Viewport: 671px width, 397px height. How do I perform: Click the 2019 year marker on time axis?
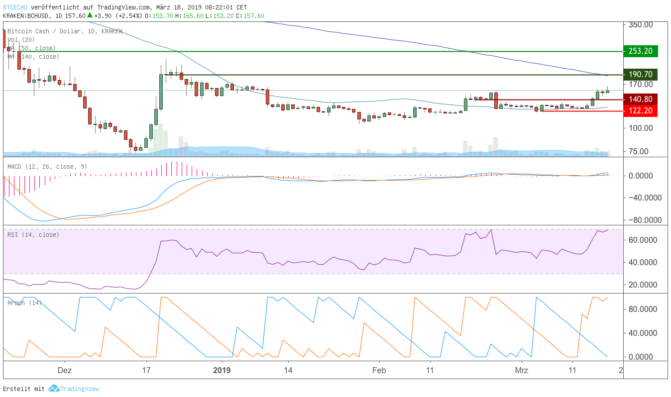[x=222, y=370]
